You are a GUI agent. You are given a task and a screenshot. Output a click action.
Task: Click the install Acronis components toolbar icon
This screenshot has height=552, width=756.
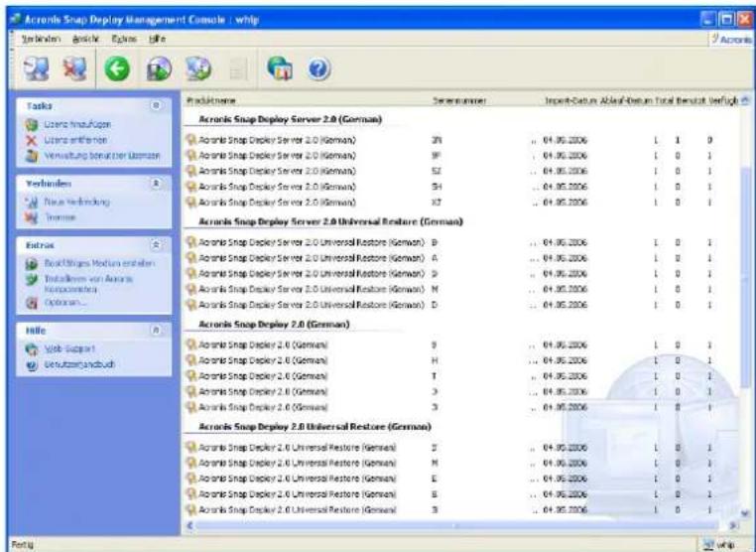click(198, 69)
